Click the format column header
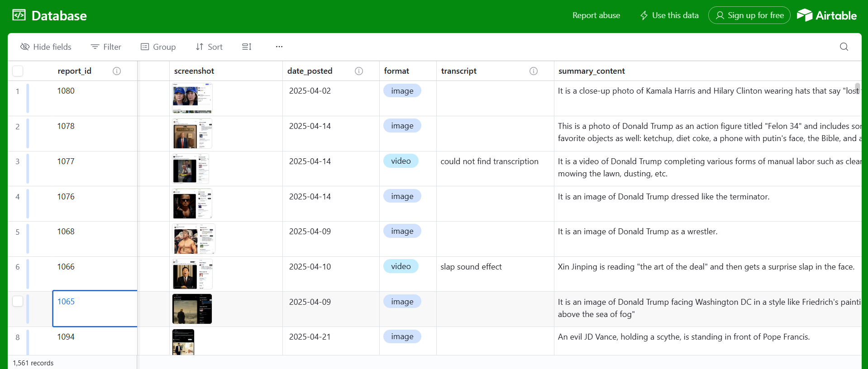This screenshot has width=868, height=369. 396,71
